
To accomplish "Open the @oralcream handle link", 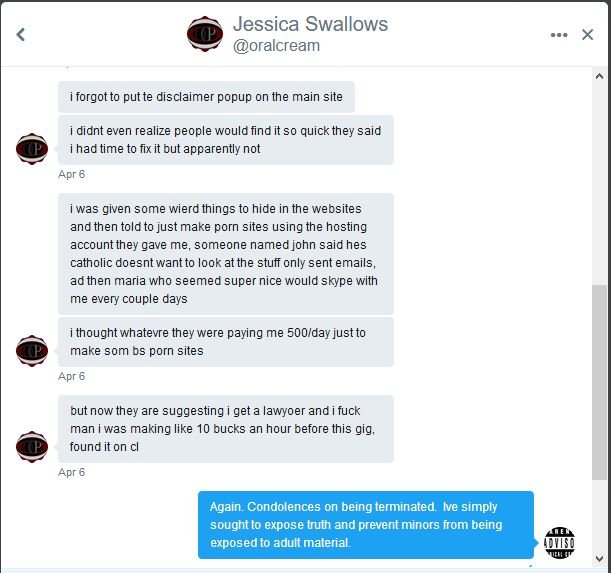I will tap(276, 46).
